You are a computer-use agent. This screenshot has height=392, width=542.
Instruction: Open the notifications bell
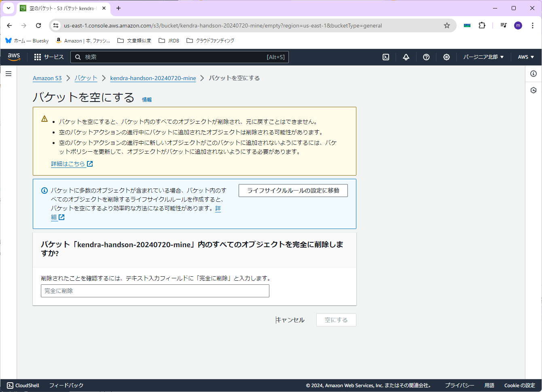pyautogui.click(x=406, y=57)
